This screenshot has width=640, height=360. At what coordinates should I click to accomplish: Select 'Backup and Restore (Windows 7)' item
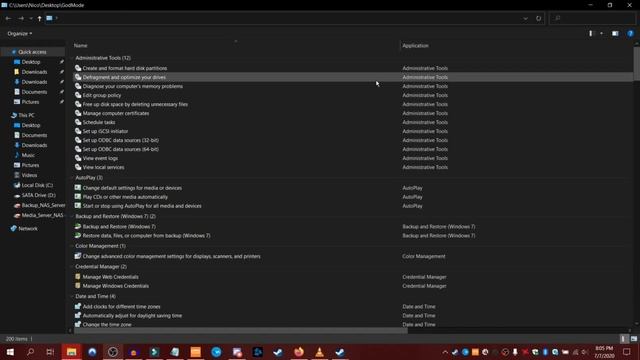pos(119,227)
